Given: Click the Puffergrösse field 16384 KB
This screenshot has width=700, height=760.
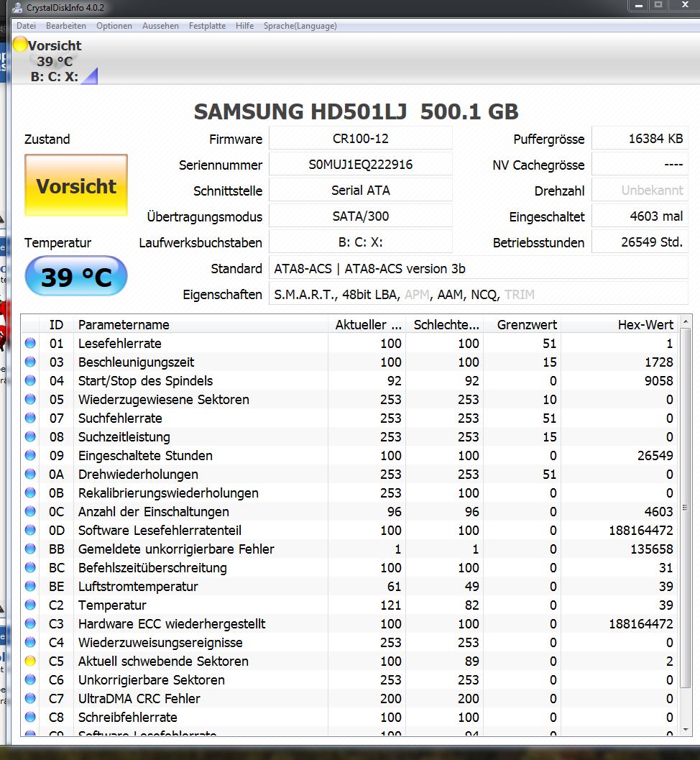Looking at the screenshot, I should pos(640,139).
